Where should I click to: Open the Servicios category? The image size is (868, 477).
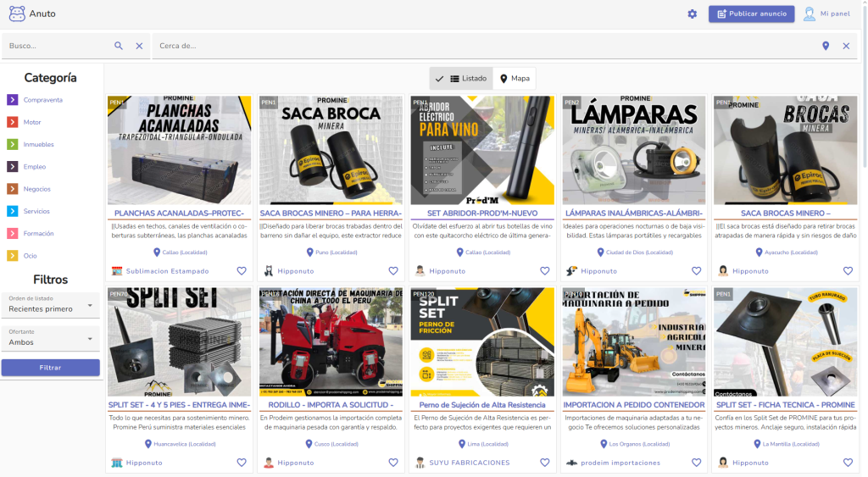click(36, 211)
